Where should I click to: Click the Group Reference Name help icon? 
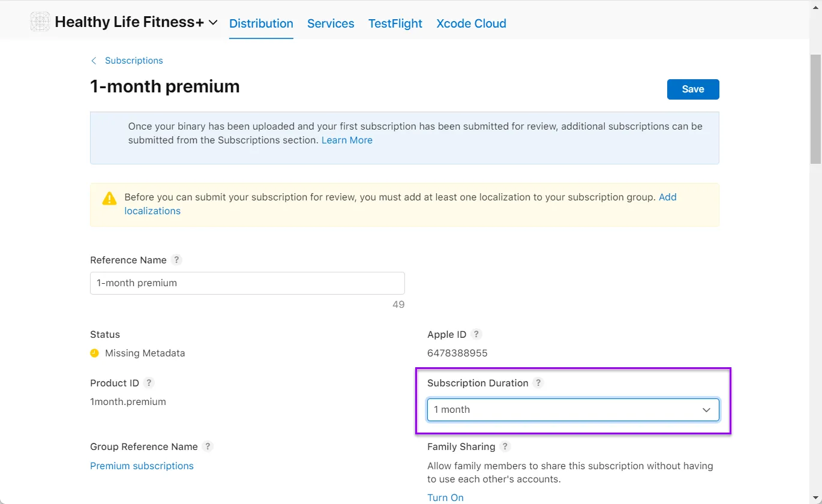[208, 446]
